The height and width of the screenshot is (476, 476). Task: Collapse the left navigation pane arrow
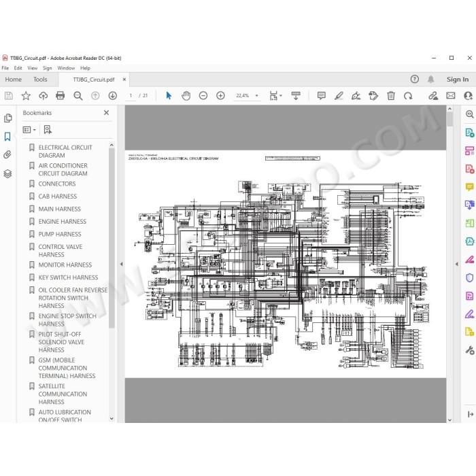[x=122, y=264]
